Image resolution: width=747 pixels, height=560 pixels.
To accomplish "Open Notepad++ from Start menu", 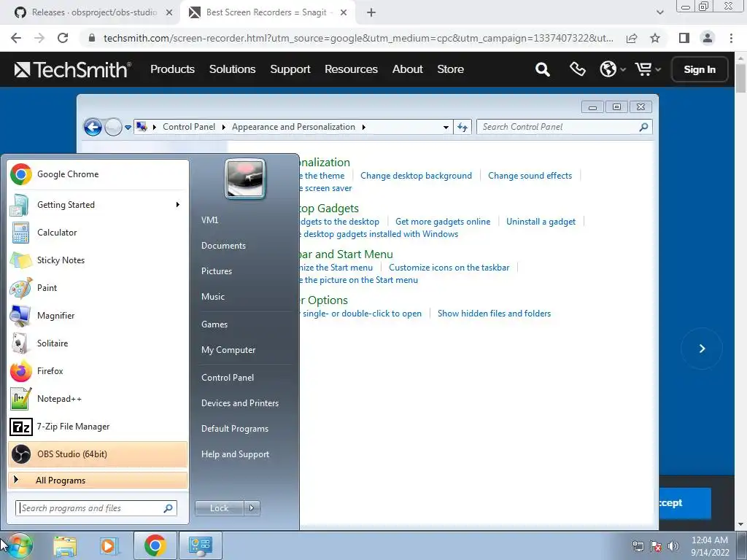I will (x=98, y=399).
